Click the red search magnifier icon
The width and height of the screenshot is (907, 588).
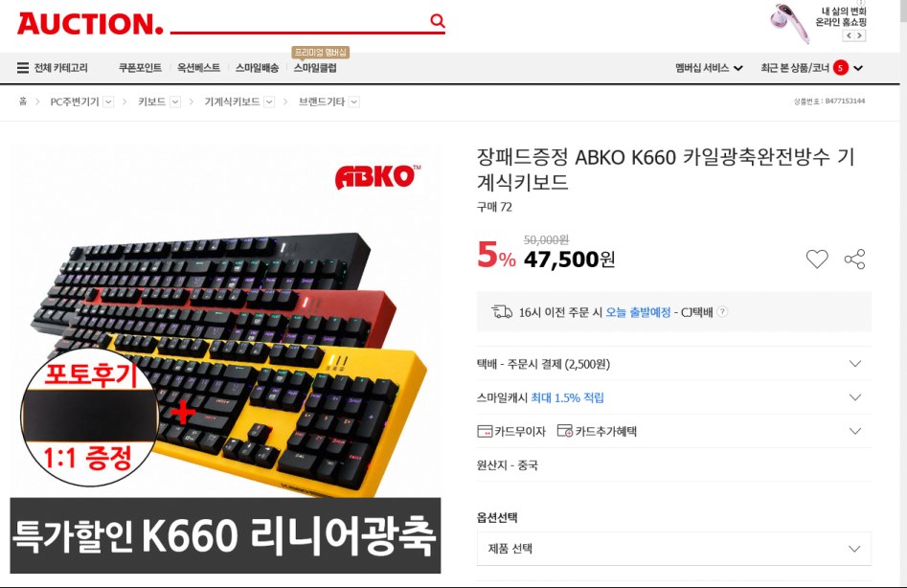click(438, 21)
